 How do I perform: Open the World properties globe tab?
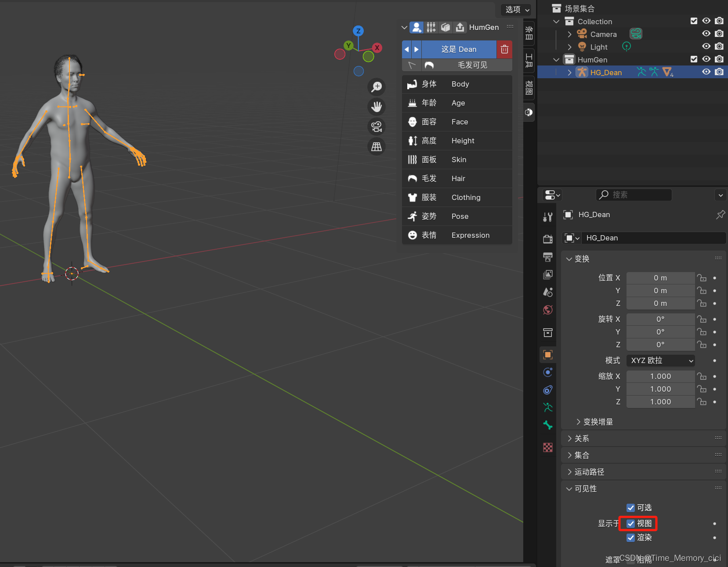pos(548,310)
